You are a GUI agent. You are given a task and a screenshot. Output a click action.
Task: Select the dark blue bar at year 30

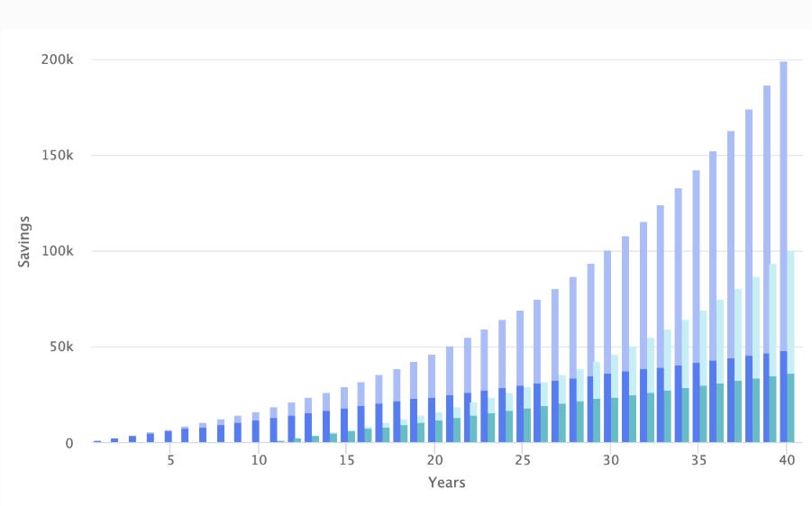tap(607, 408)
